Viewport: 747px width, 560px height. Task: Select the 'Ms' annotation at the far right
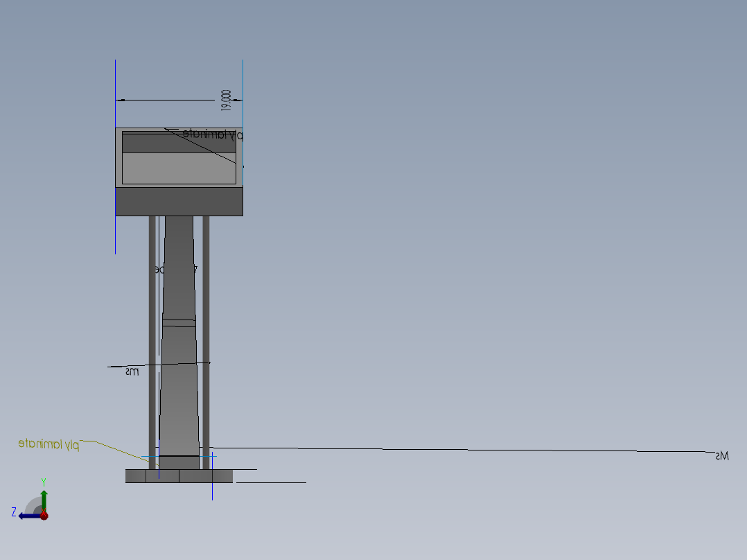[x=722, y=456]
